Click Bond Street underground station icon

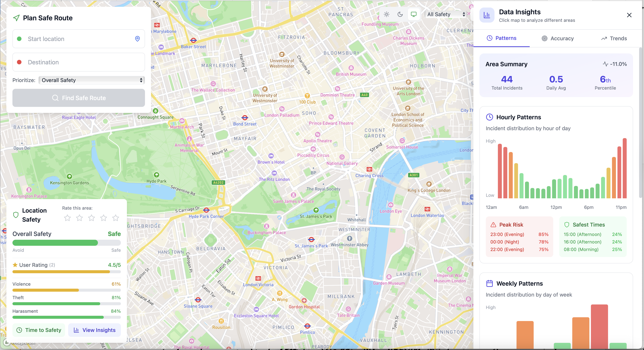pyautogui.click(x=245, y=118)
